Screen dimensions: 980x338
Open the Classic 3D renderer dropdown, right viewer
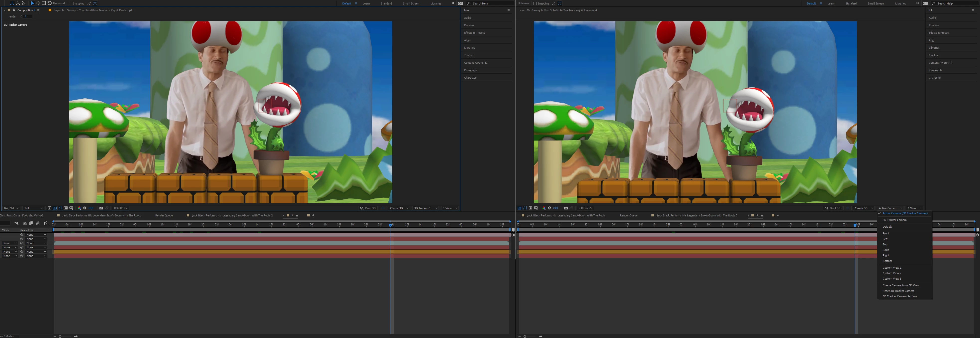point(864,208)
